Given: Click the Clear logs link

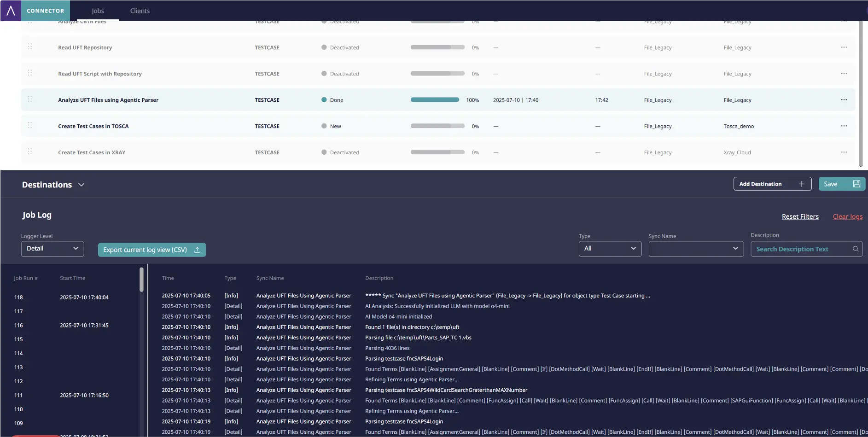Looking at the screenshot, I should click(x=847, y=216).
